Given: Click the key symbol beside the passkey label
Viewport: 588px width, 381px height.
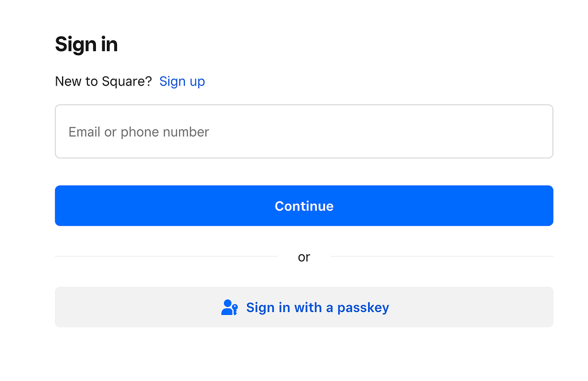Looking at the screenshot, I should (234, 310).
